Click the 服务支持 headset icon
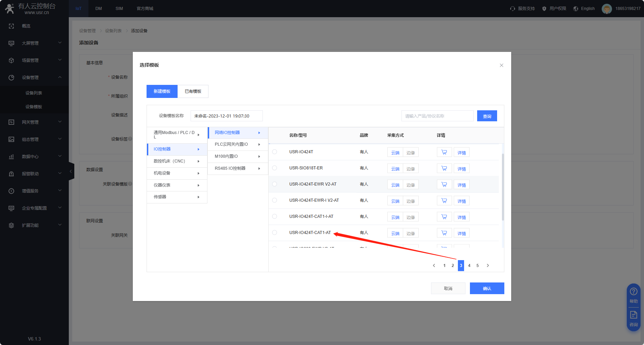 click(x=513, y=9)
